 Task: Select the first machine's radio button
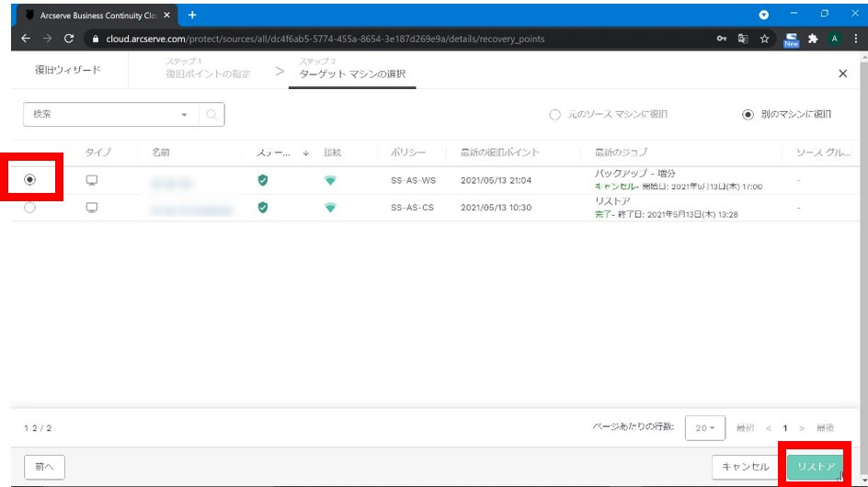pyautogui.click(x=30, y=180)
